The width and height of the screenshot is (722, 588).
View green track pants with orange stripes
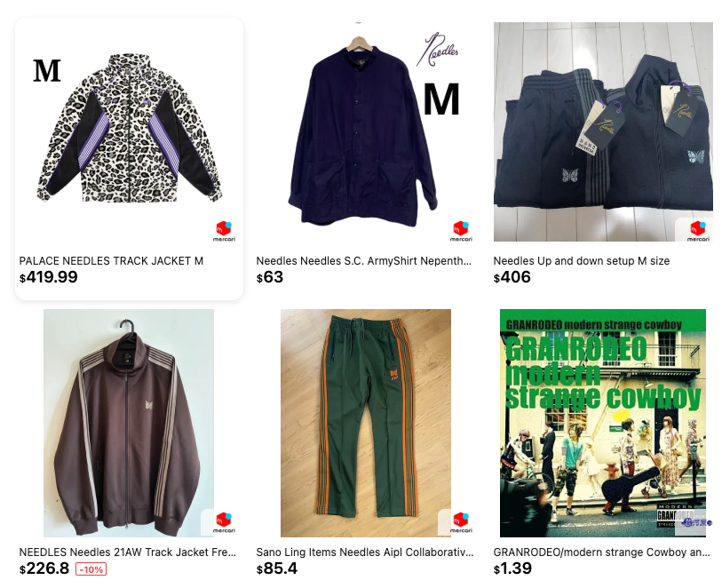point(366,423)
